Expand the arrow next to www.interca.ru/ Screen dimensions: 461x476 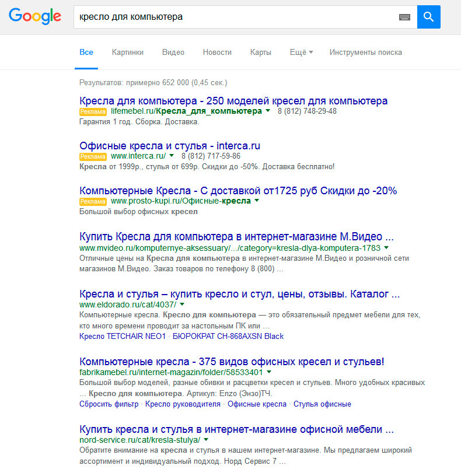tap(172, 155)
